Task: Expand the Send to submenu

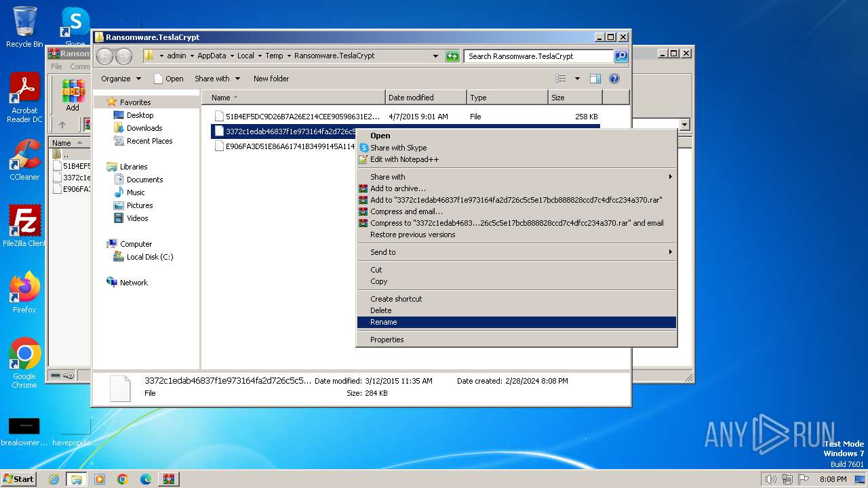Action: point(517,252)
